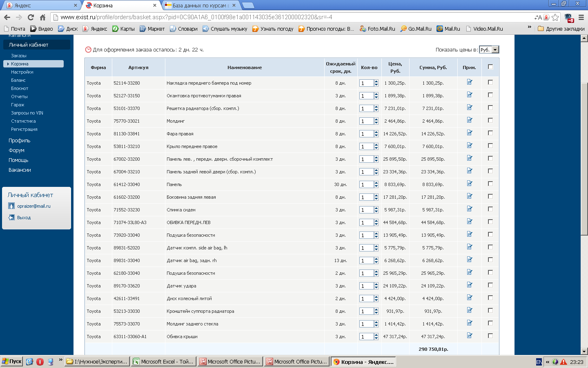Click the note icon for Обивка крыши row

[x=470, y=336]
